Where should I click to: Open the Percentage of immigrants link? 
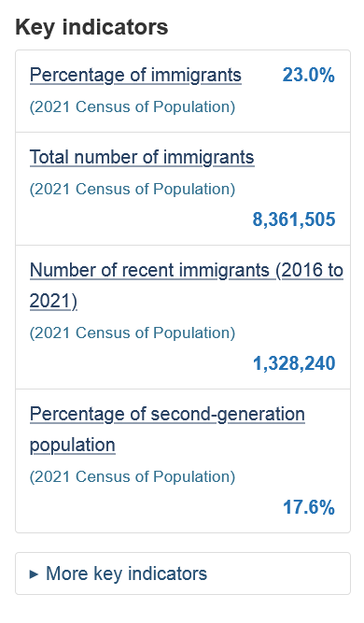point(135,75)
